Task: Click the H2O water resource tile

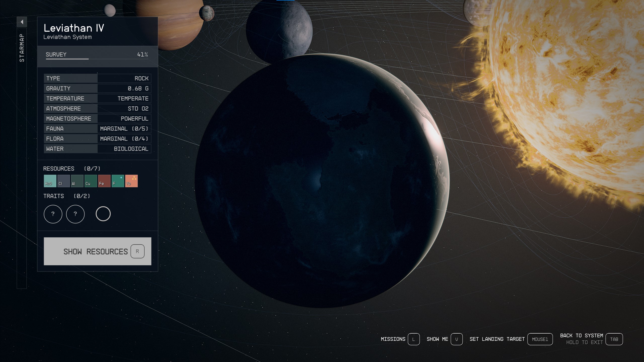Action: coord(50,181)
